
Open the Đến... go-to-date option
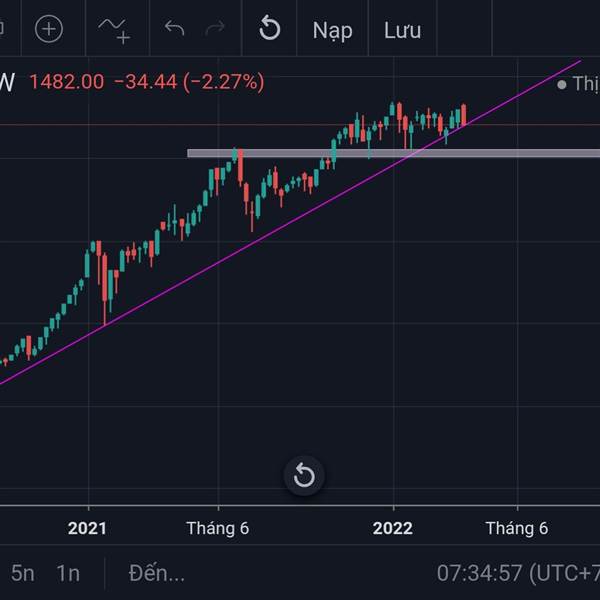(x=157, y=573)
